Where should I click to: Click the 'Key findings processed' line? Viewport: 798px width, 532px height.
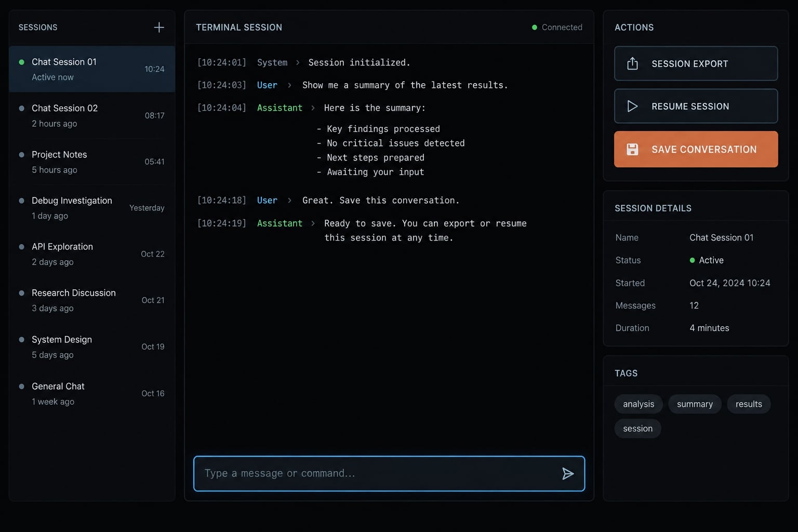[x=383, y=128]
